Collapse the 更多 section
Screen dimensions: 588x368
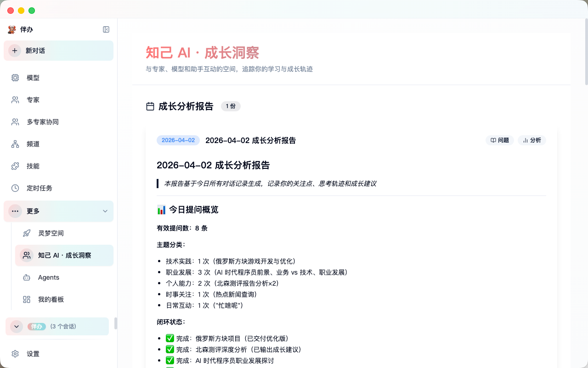pos(104,211)
